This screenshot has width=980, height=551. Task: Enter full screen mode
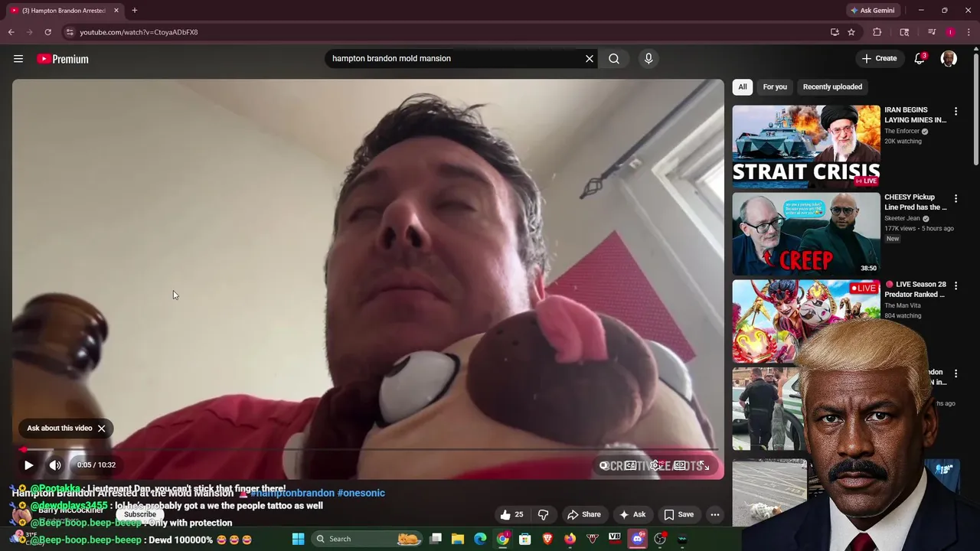705,465
